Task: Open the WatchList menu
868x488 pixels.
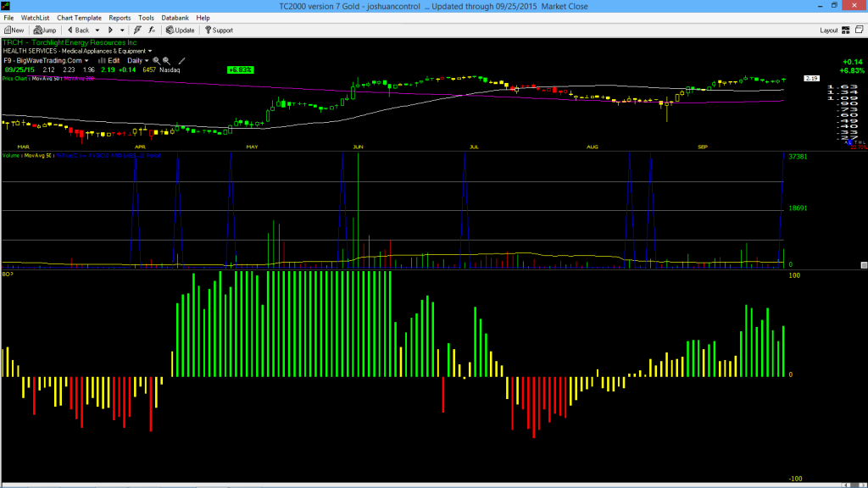Action: point(35,18)
